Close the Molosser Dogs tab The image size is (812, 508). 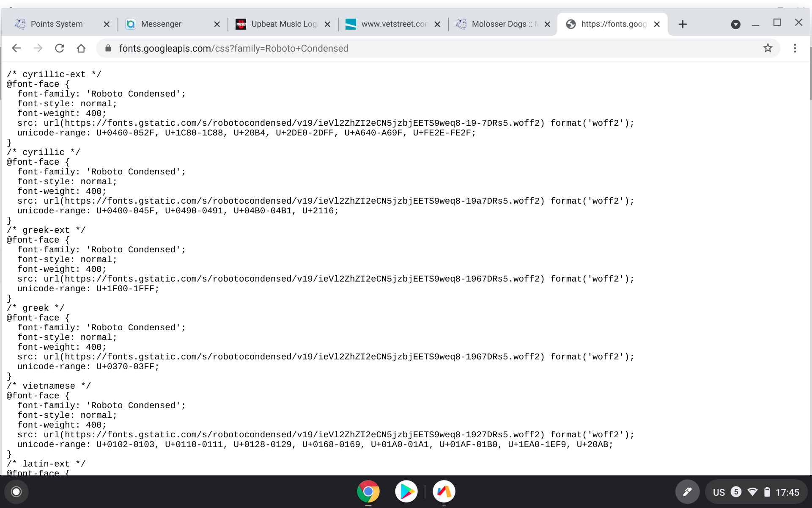[547, 24]
